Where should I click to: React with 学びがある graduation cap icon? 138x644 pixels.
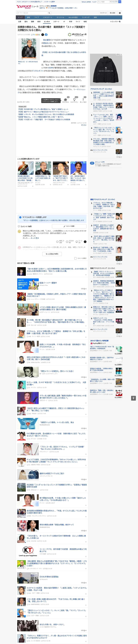[x=66, y=100]
